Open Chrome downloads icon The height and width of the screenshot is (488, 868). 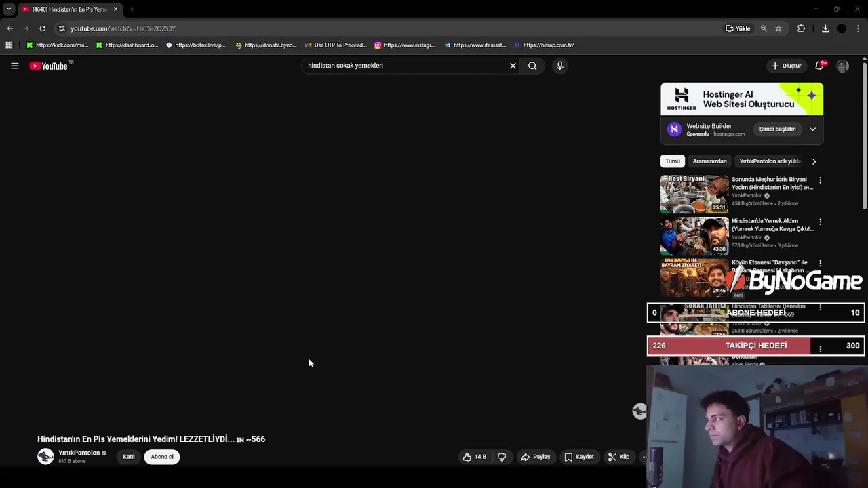(825, 28)
